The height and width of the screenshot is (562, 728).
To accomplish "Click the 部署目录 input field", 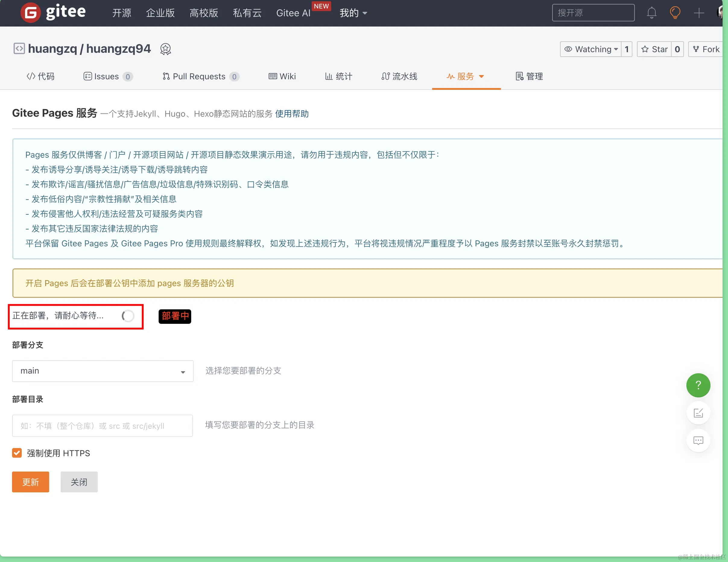I will (102, 425).
